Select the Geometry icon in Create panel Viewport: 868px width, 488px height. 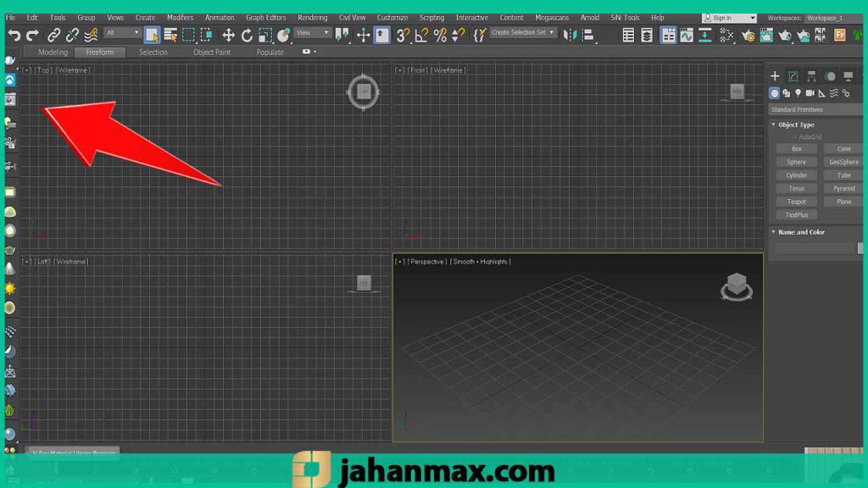[x=774, y=93]
